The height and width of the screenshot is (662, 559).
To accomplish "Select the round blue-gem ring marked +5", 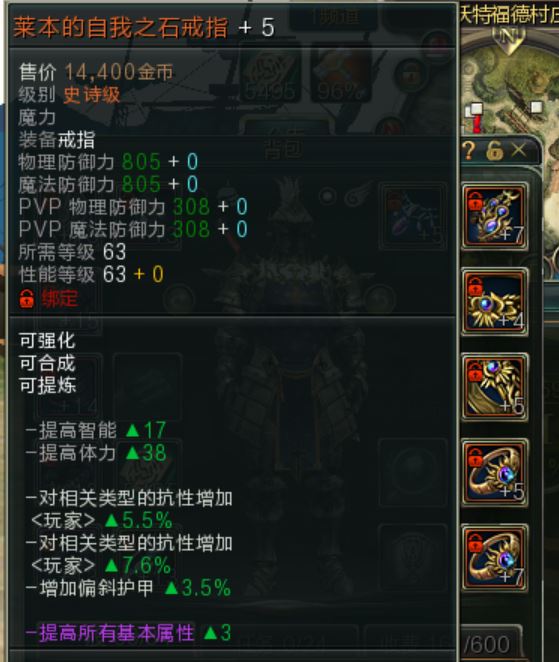I will pyautogui.click(x=494, y=473).
